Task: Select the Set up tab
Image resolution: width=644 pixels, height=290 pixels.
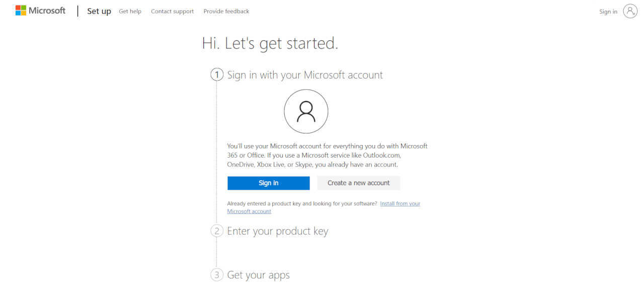Action: [x=99, y=11]
